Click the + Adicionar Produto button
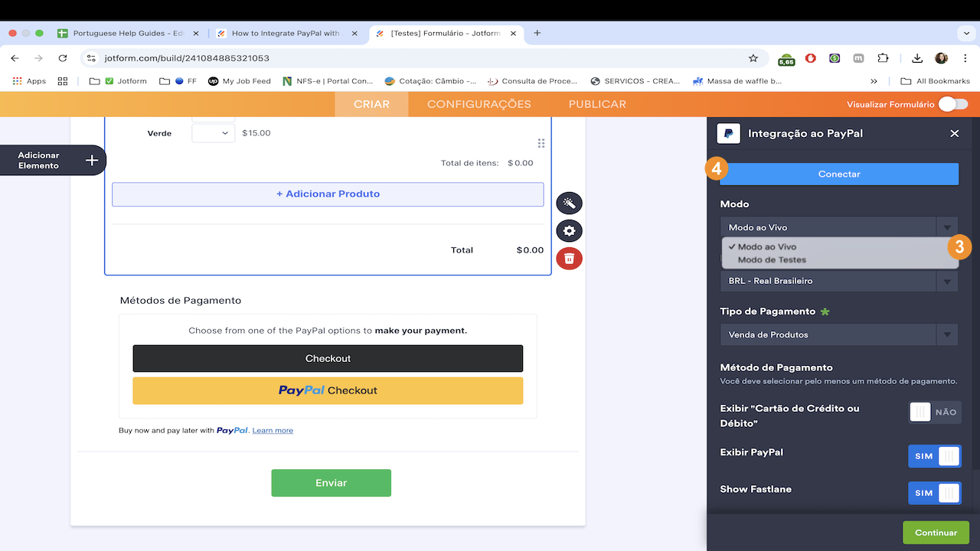 click(x=328, y=194)
